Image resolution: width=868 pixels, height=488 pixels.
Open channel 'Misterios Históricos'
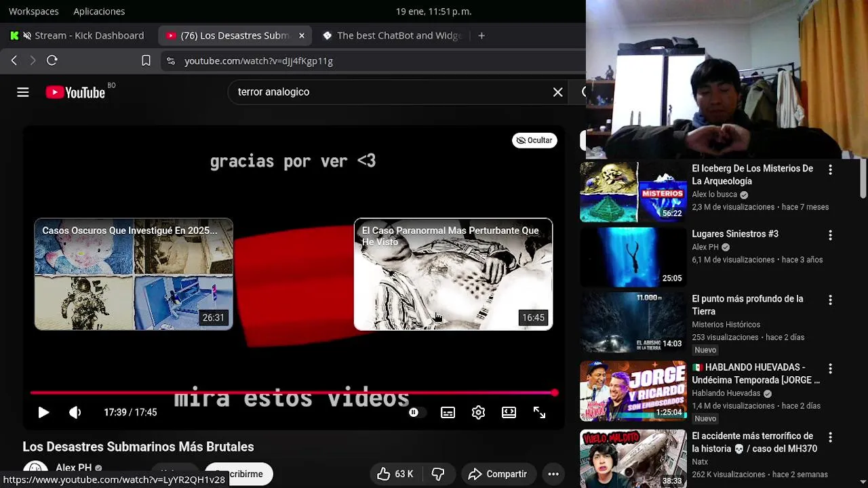(726, 325)
